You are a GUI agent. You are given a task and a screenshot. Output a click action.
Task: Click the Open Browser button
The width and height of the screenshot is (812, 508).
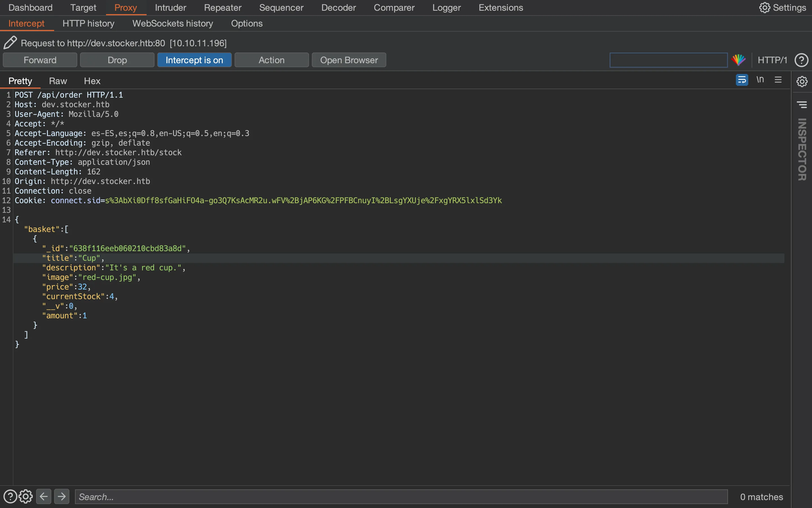coord(349,60)
